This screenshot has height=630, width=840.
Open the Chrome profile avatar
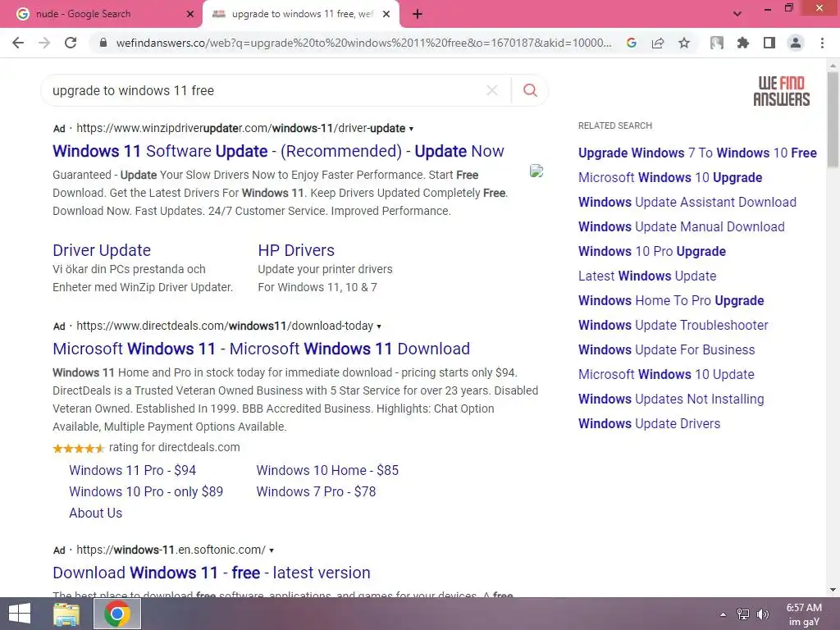(796, 43)
